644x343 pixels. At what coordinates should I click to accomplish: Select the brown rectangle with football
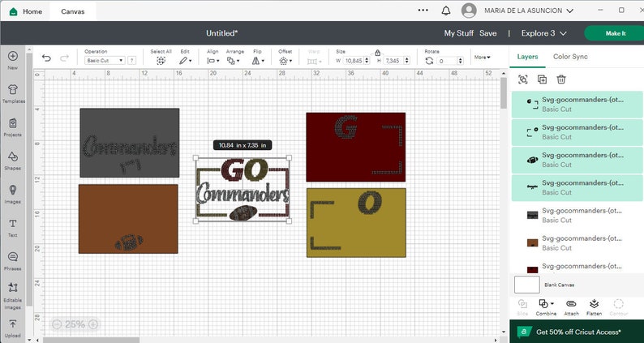click(128, 219)
